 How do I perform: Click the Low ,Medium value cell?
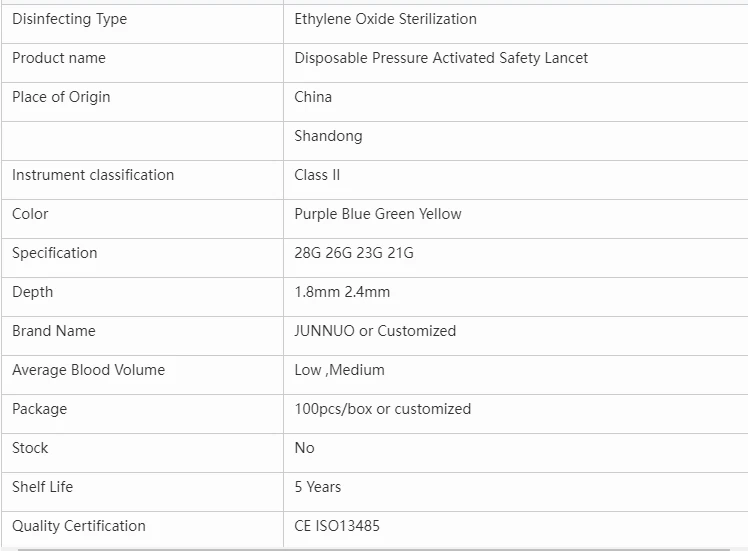516,375
